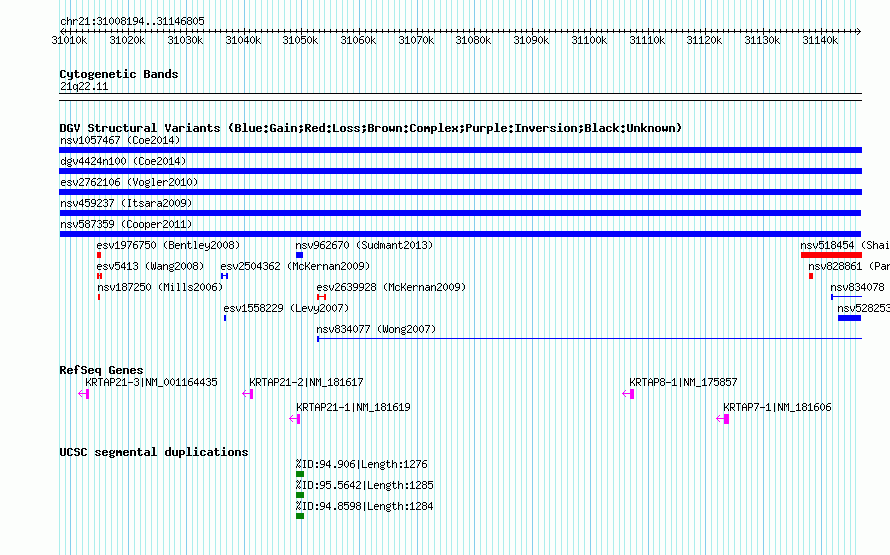
Task: Select the blue esv1558229 variant marker
Action: (225, 318)
